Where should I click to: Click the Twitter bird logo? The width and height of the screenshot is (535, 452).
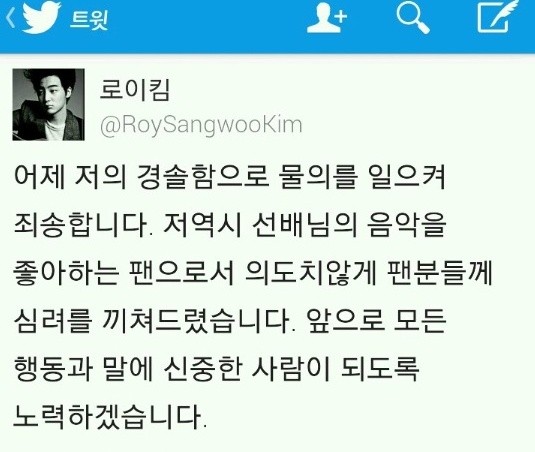pyautogui.click(x=42, y=17)
